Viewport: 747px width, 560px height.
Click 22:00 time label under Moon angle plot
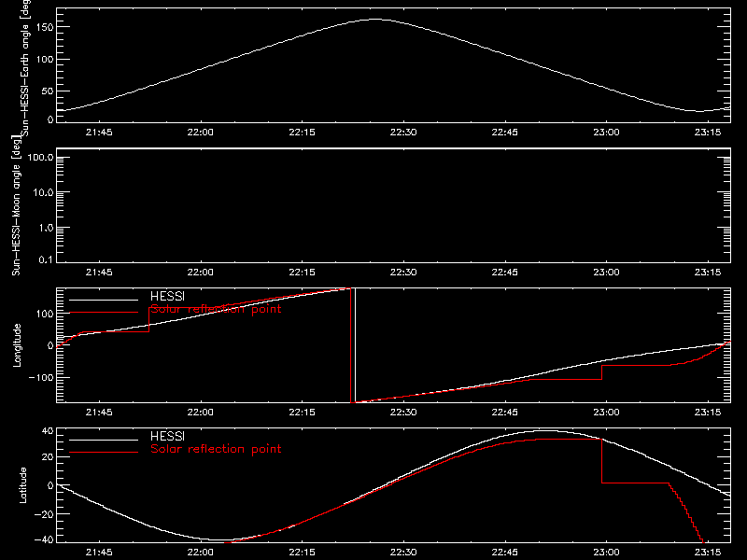point(200,273)
